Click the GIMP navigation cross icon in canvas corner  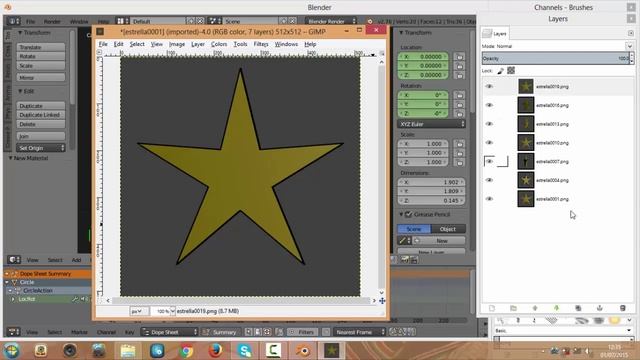tap(382, 301)
